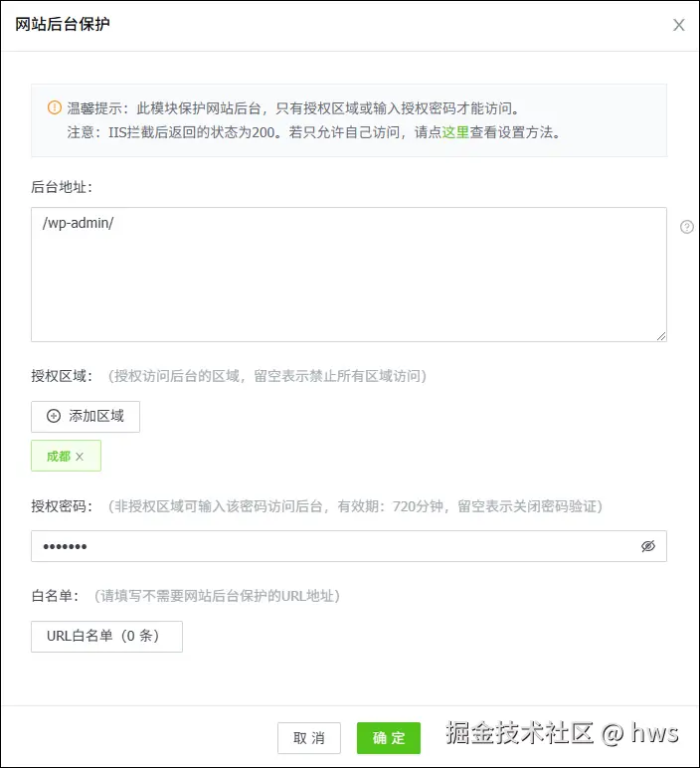Focus the 授权密码 password field
700x768 pixels.
coord(349,546)
